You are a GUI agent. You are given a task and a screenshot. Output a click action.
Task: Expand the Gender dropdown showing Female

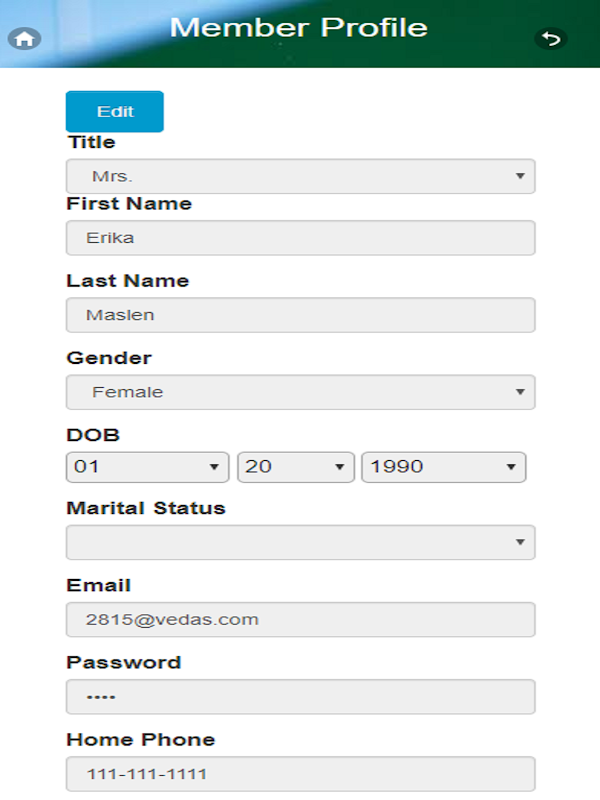[300, 392]
